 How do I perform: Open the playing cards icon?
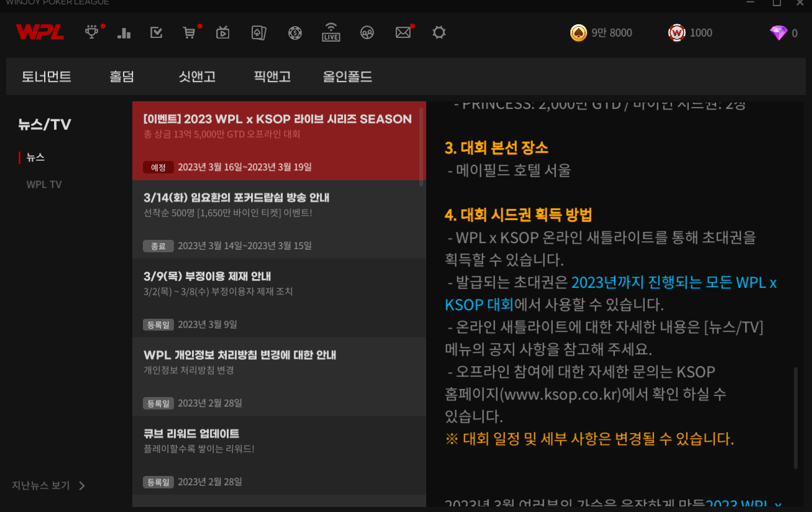click(258, 32)
